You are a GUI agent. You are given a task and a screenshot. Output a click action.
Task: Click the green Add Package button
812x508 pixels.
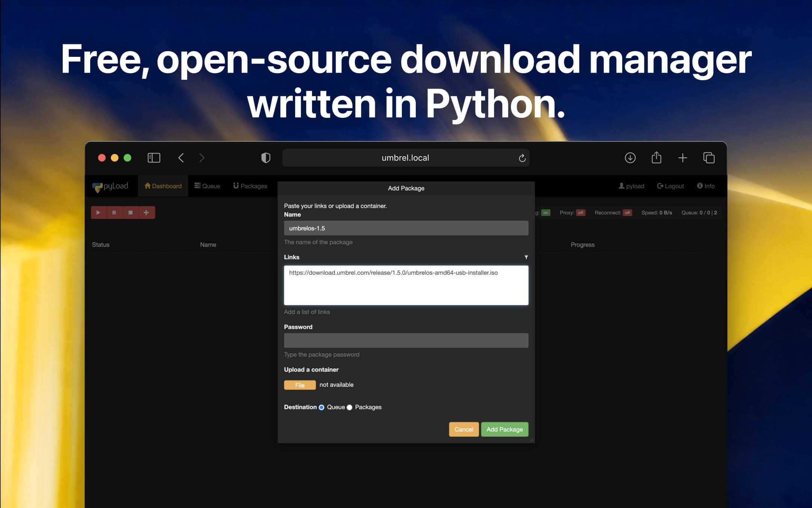tap(504, 429)
